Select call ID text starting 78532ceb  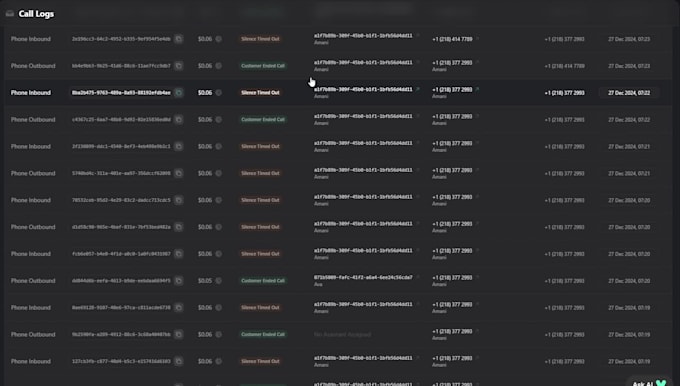(x=121, y=200)
